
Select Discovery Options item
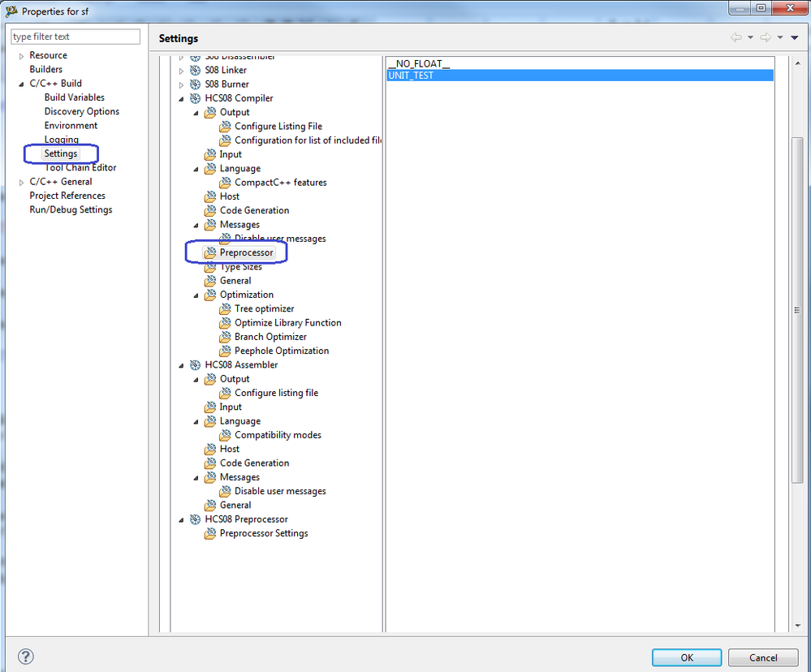tap(82, 111)
